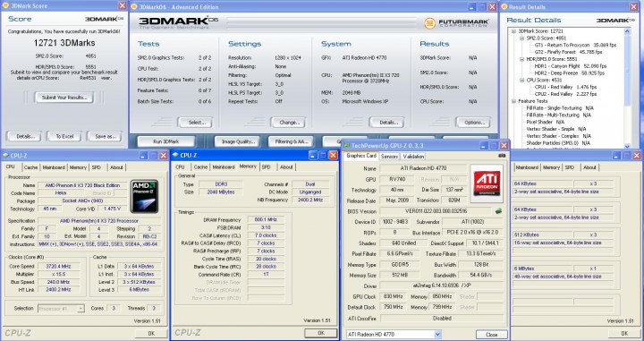Close the 3DMark Score window

(x=123, y=5)
